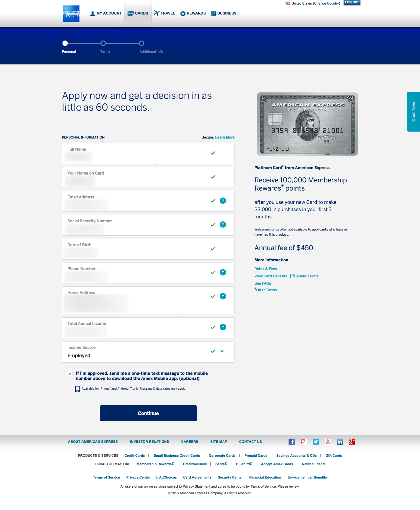The width and height of the screenshot is (420, 510).
Task: Expand the Income Source dropdown
Action: click(222, 351)
